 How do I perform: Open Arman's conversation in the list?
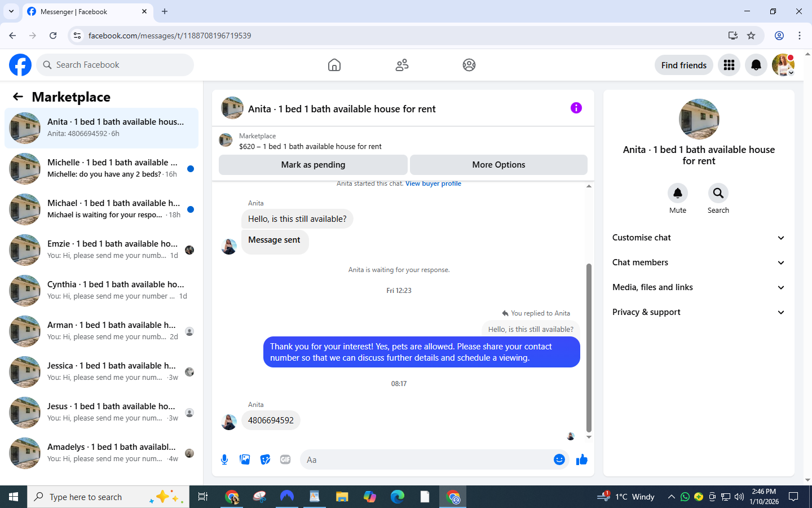[101, 331]
